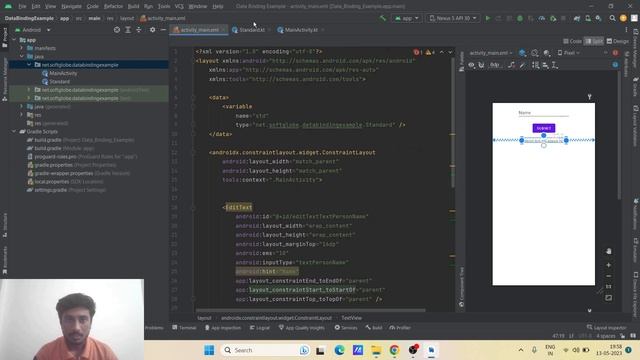
Task: Select the Submit button in design preview
Action: (544, 128)
